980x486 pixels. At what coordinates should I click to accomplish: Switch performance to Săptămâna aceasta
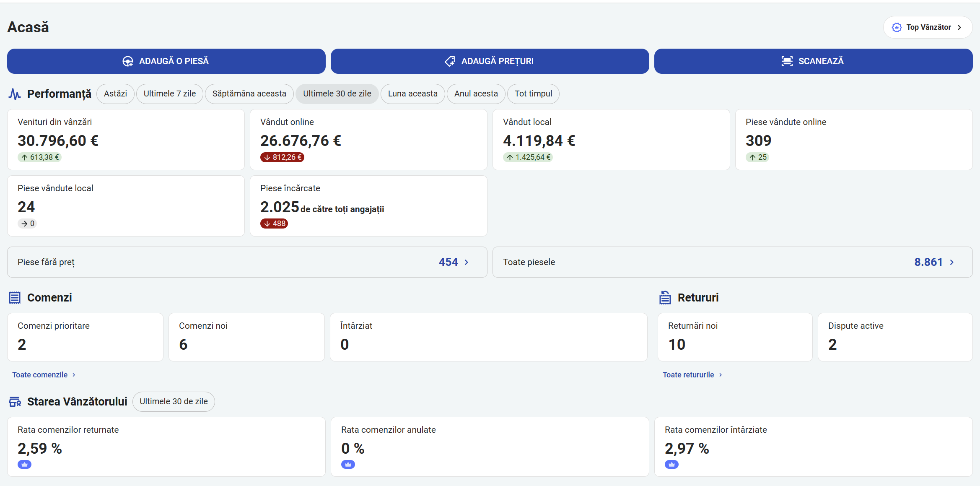click(249, 94)
